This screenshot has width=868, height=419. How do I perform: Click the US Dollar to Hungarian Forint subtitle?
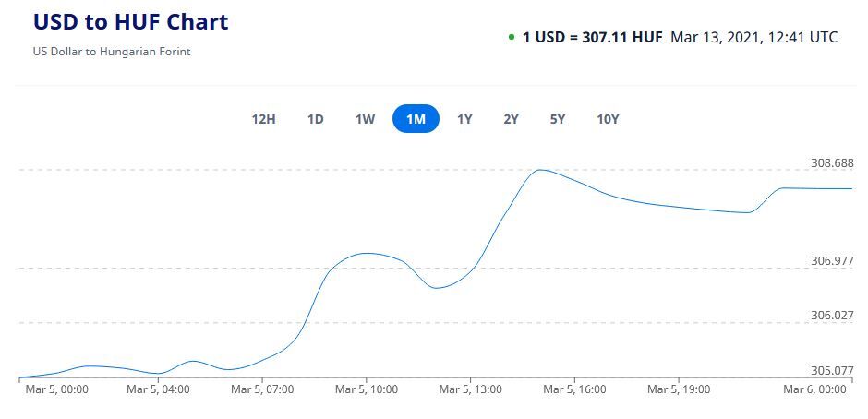point(111,52)
